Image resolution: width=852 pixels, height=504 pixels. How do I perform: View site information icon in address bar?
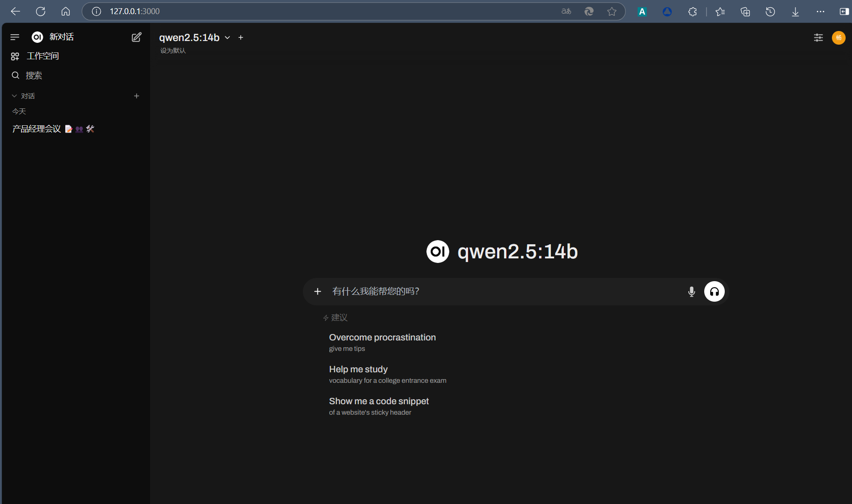(96, 11)
